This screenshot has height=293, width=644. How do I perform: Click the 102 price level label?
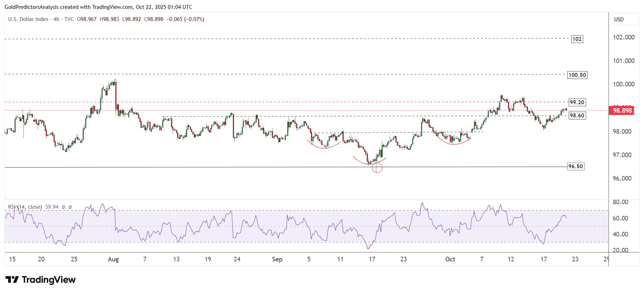(577, 39)
